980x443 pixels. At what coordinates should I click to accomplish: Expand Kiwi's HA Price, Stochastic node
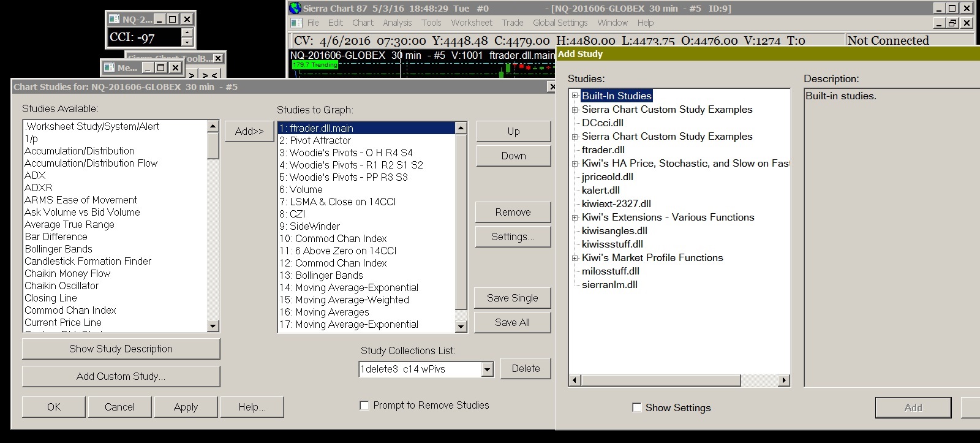[575, 163]
